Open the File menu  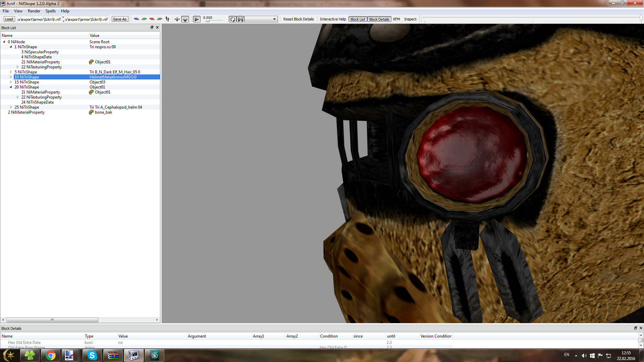tap(6, 11)
